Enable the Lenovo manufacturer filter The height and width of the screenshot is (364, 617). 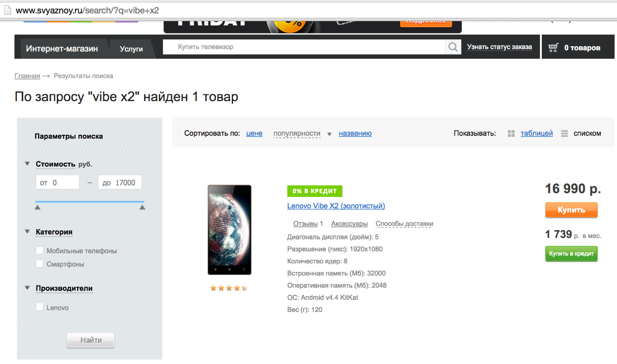point(40,307)
